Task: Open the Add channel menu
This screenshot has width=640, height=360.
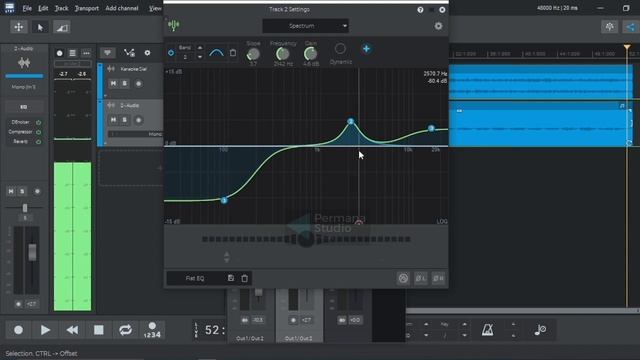Action: click(122, 8)
